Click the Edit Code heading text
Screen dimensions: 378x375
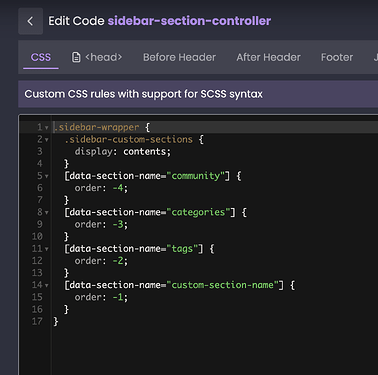tap(76, 21)
